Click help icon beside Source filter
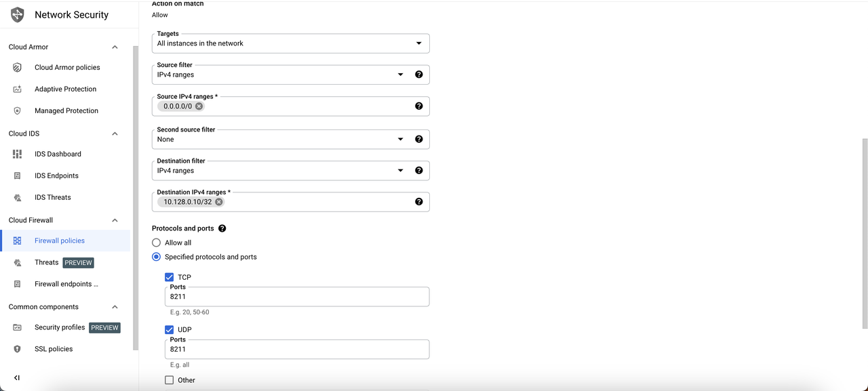The width and height of the screenshot is (868, 391). 418,75
